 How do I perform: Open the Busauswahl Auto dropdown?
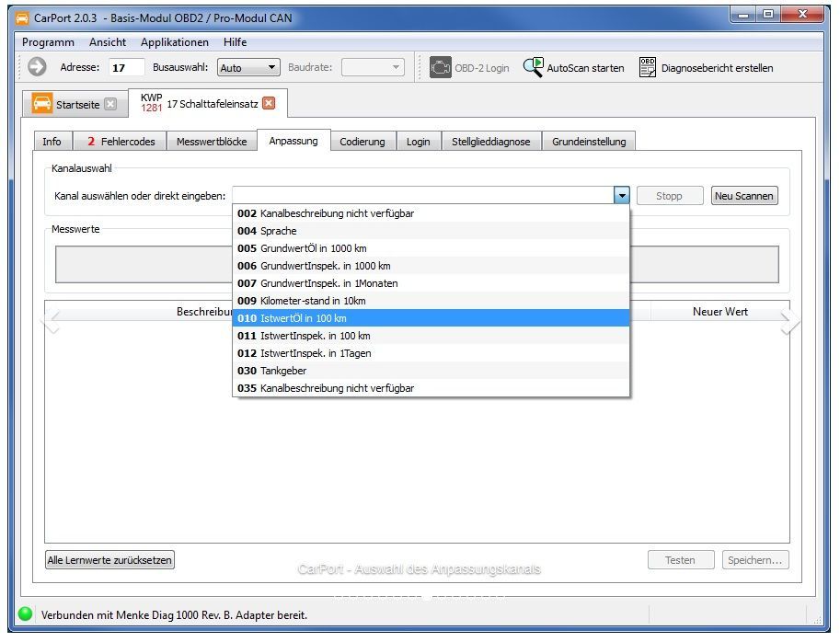coord(248,67)
